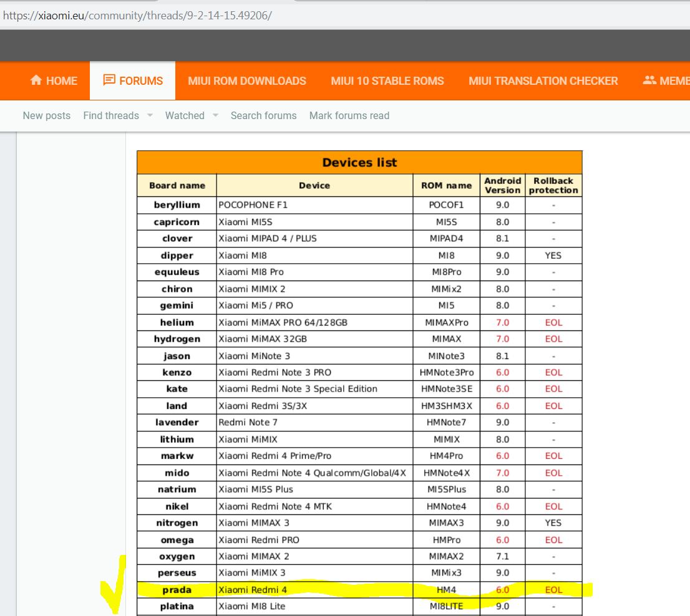Click Mark forums read link
The image size is (690, 616).
tap(349, 115)
